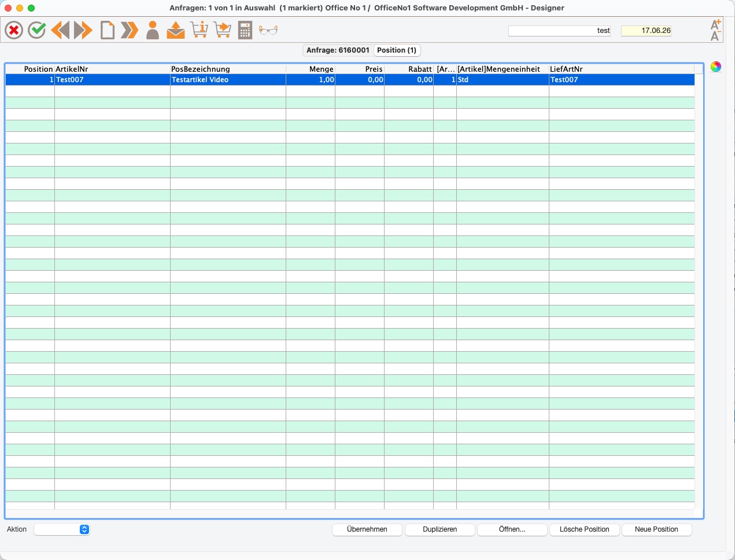Open the Aktion dropdown menu

click(62, 529)
